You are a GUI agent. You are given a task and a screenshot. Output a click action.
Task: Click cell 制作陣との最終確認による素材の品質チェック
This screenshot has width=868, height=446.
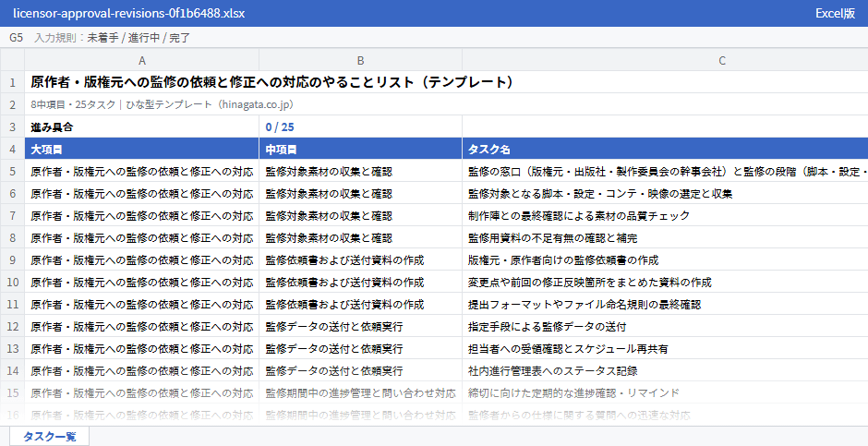coord(666,216)
